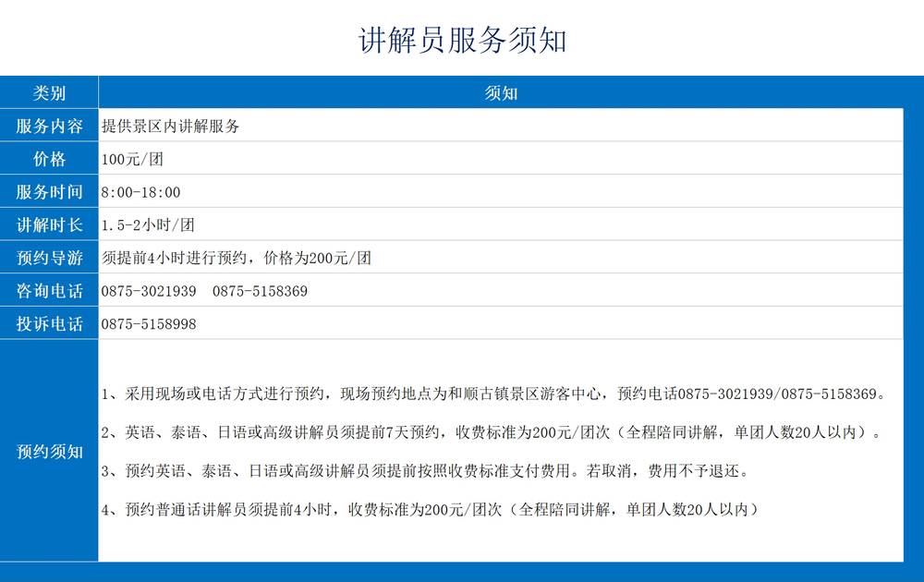
Task: Click the 讲解时长 row label
Action: click(49, 225)
